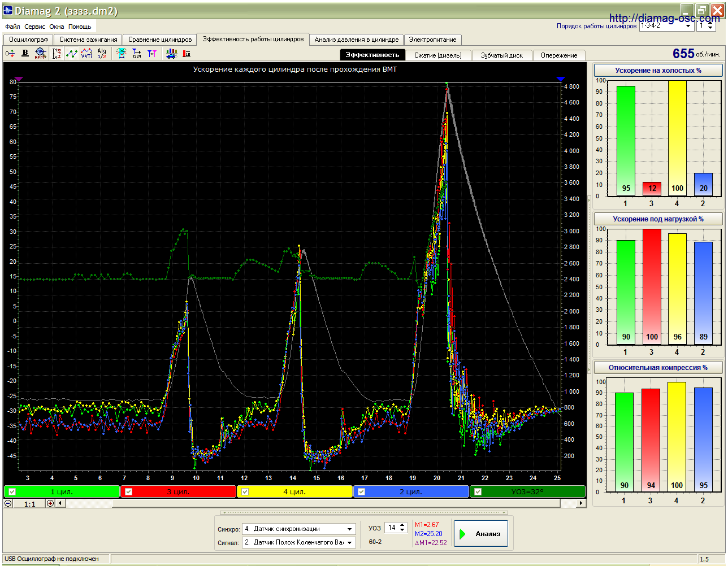Open the http://diamag-osc.com link
Image resolution: width=728 pixels, height=566 pixels.
click(665, 18)
